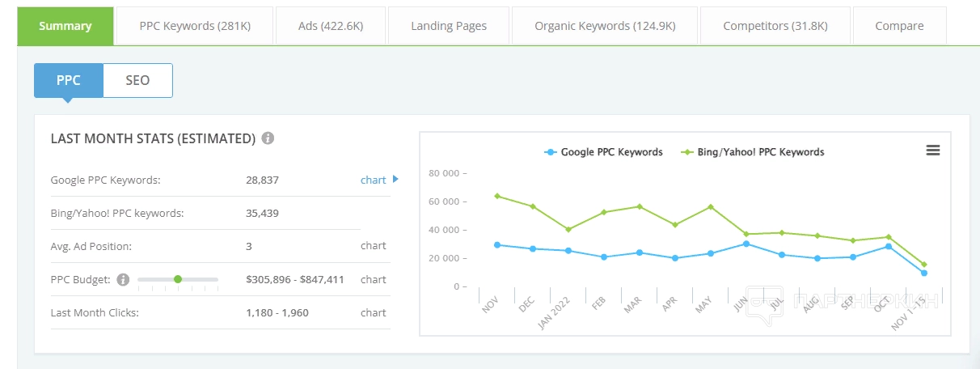The image size is (980, 369).
Task: Click the PPC Budget slider handle
Action: [x=178, y=279]
